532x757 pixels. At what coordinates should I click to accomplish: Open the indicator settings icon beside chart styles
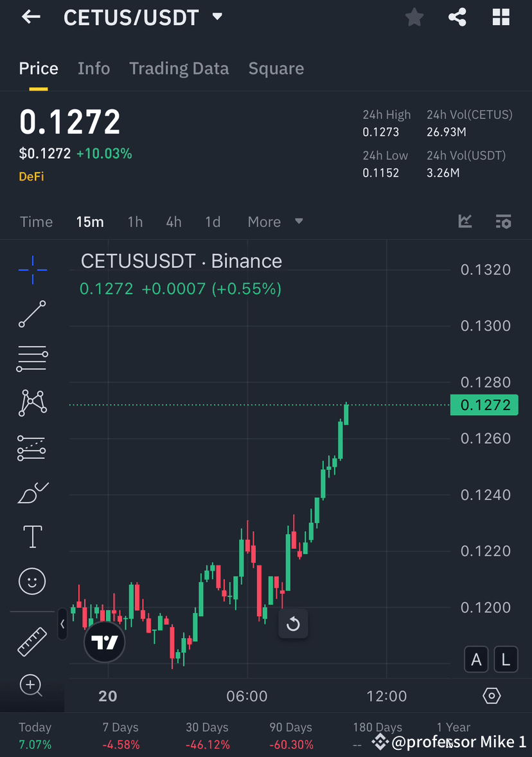[x=504, y=222]
